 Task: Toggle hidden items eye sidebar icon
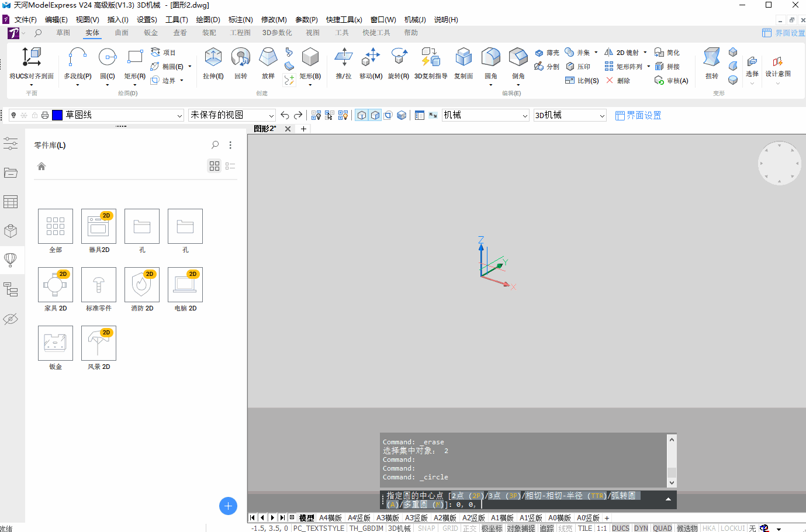pyautogui.click(x=11, y=319)
